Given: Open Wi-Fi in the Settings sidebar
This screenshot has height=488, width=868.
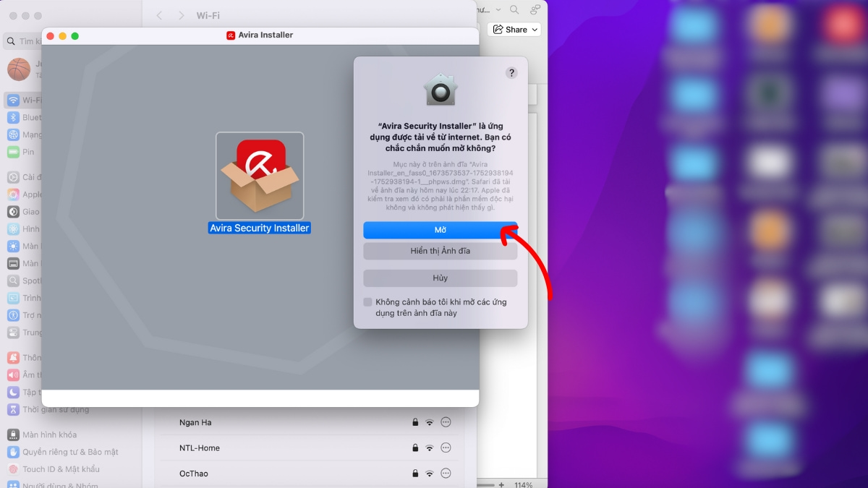Looking at the screenshot, I should click(x=22, y=100).
